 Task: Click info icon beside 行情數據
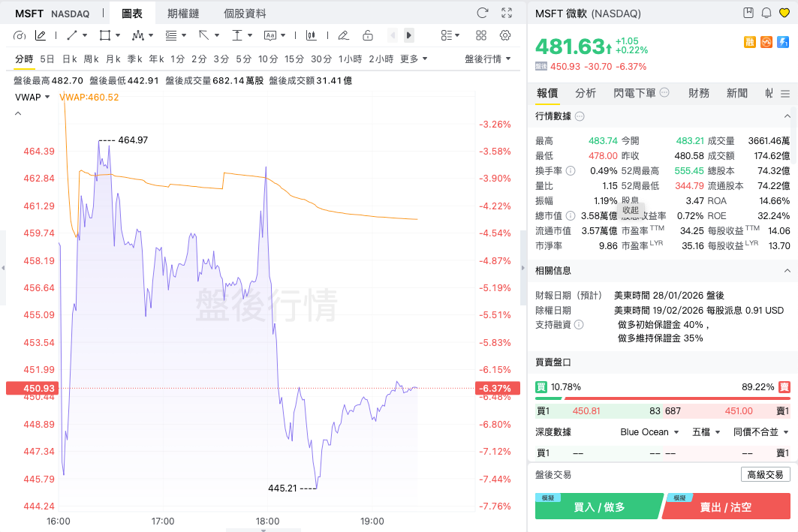(x=580, y=116)
